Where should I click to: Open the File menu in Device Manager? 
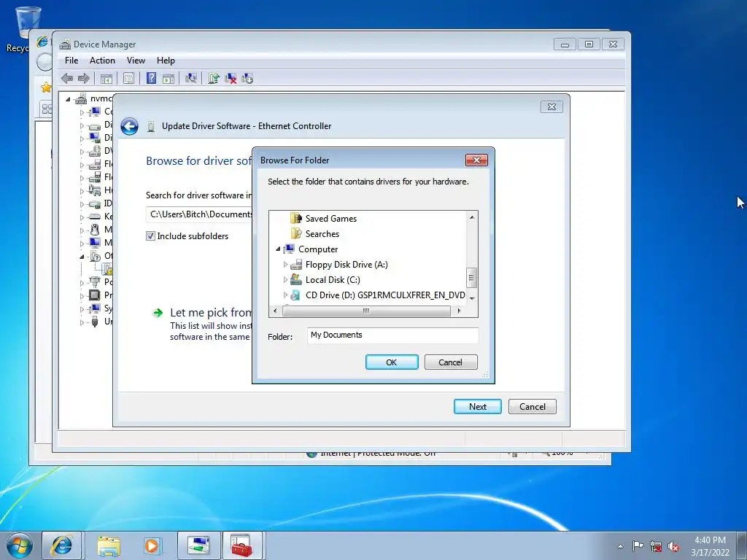(x=71, y=61)
